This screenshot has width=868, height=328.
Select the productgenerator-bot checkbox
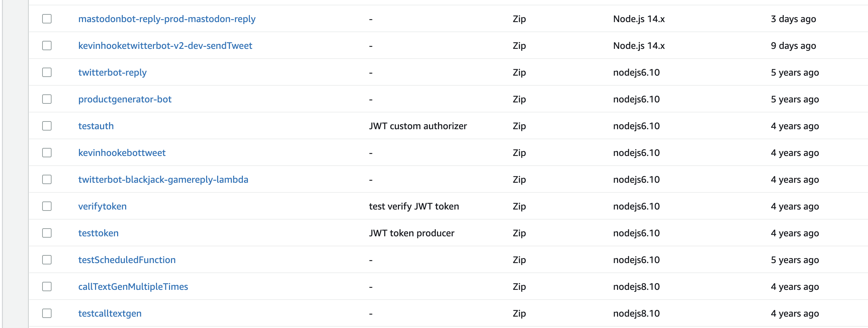(47, 99)
